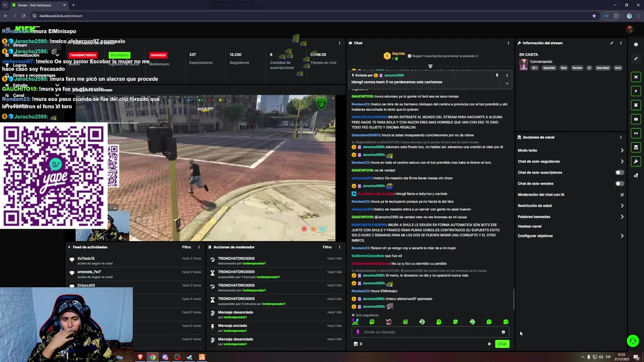Click the shop icon below message box
This screenshot has width=644, height=362.
pos(356,344)
